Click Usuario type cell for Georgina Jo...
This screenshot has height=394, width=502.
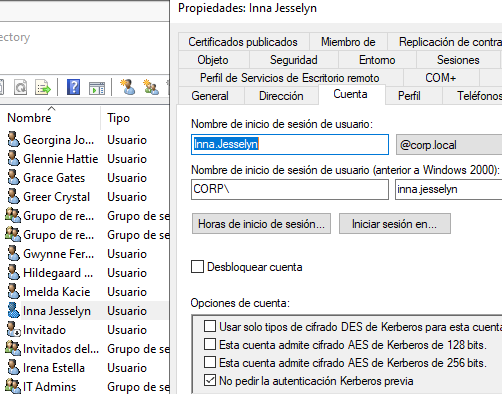(x=127, y=140)
